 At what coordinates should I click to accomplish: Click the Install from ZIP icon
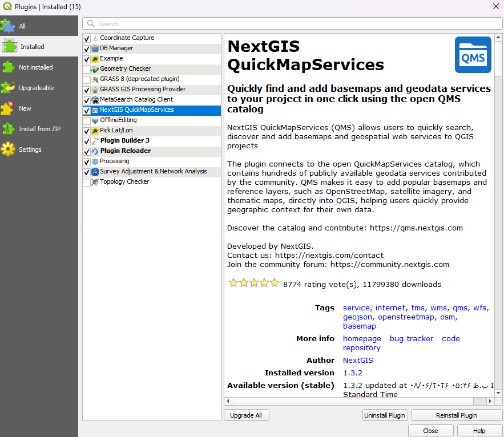coord(8,129)
